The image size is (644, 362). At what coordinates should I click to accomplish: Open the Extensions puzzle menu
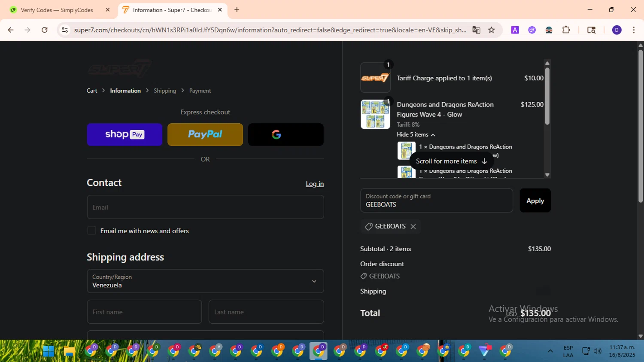566,30
